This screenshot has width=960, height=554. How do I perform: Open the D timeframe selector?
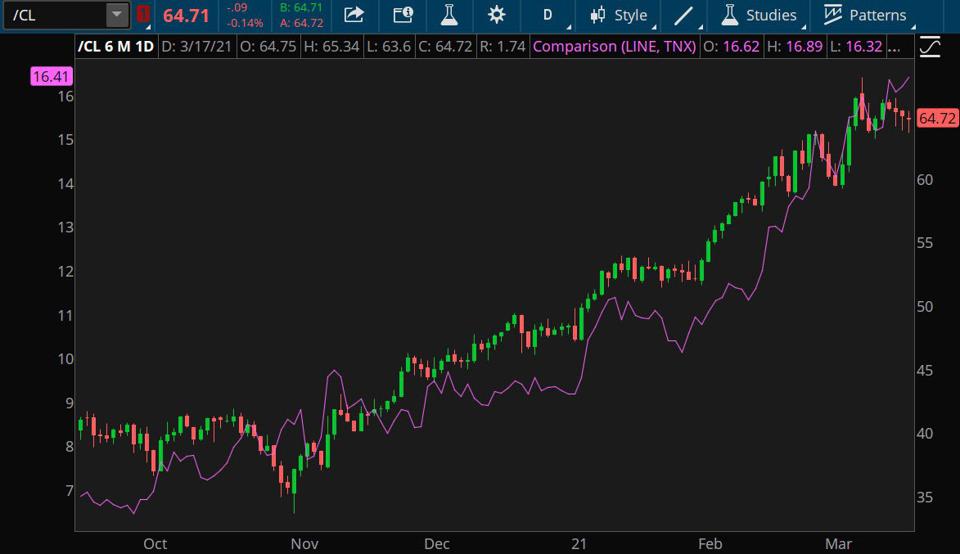pyautogui.click(x=548, y=15)
